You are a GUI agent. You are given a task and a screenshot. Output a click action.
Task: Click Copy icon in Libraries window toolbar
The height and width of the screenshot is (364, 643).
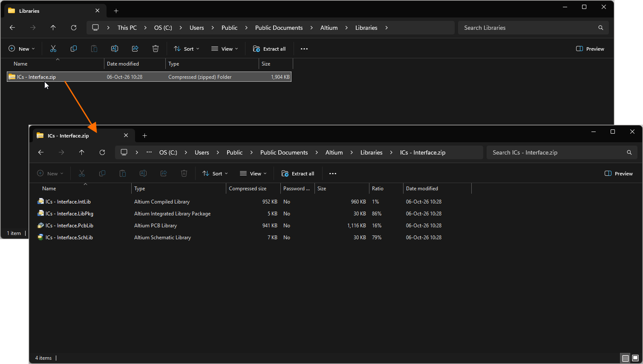pyautogui.click(x=74, y=49)
